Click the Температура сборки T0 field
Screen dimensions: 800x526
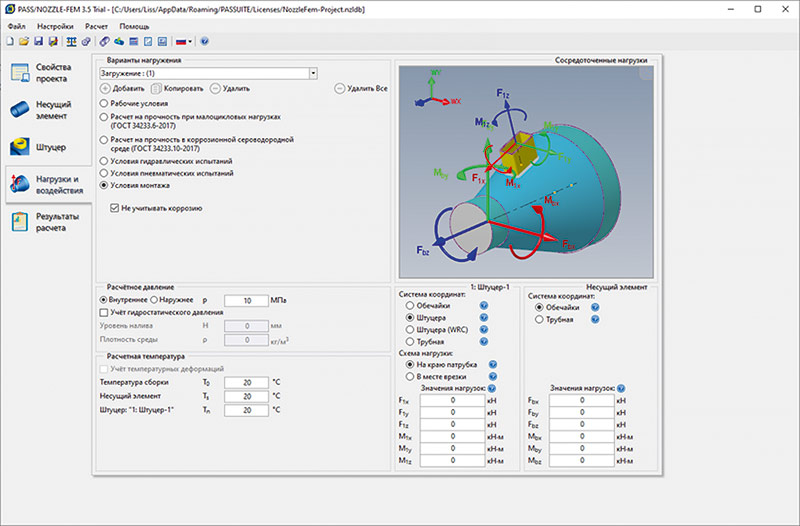coord(246,382)
